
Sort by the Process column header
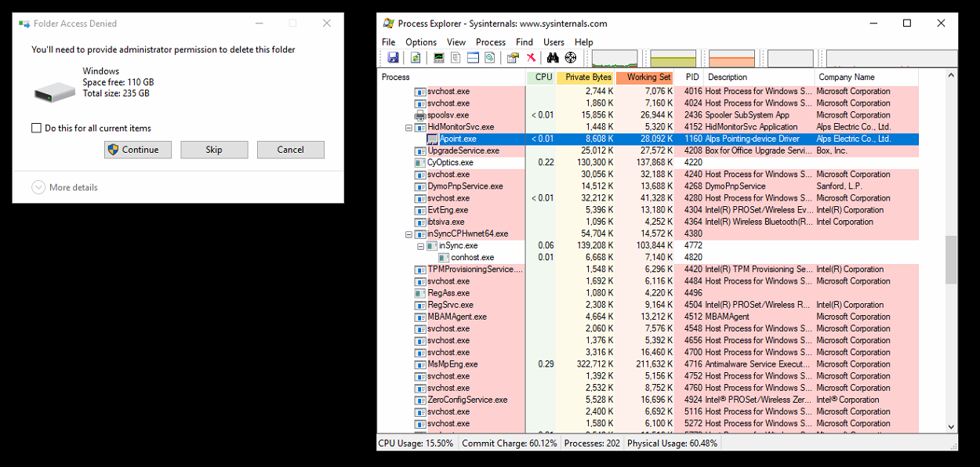point(452,78)
